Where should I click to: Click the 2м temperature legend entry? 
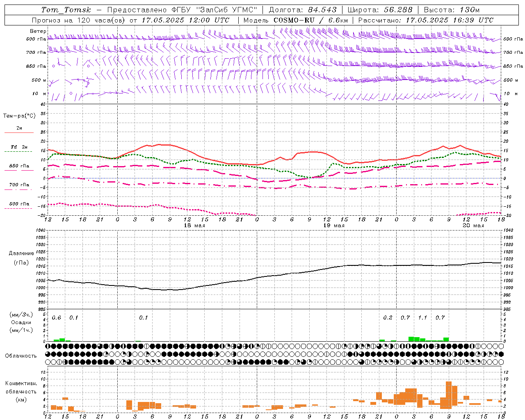(19, 128)
